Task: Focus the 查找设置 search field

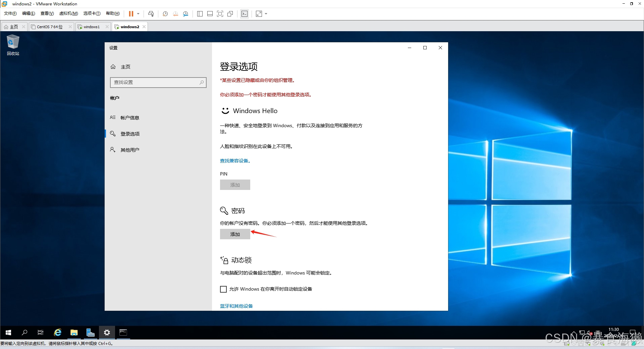Action: click(x=158, y=83)
